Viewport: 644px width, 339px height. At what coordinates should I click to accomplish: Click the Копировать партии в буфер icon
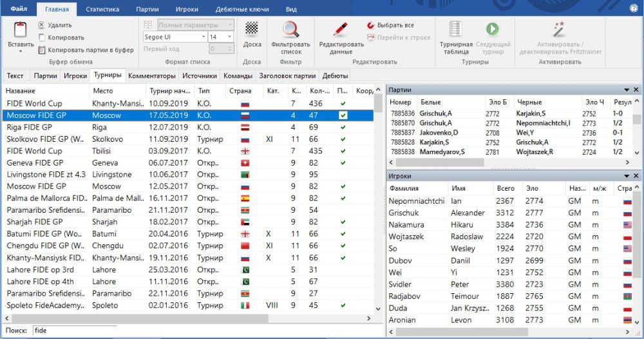coord(41,50)
